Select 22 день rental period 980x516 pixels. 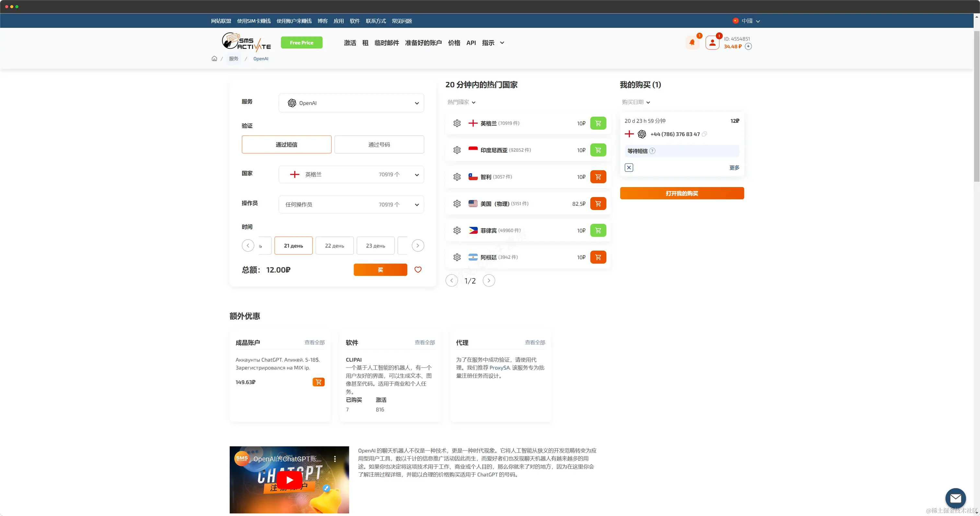tap(334, 246)
